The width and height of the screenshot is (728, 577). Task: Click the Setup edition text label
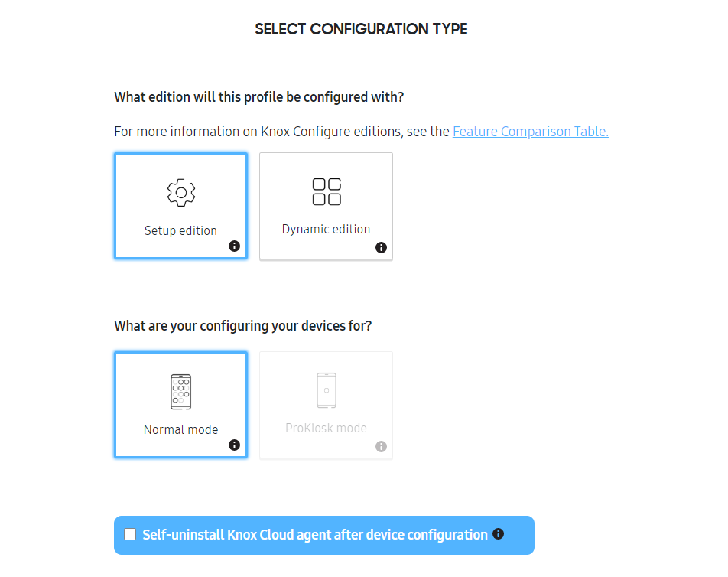tap(180, 230)
